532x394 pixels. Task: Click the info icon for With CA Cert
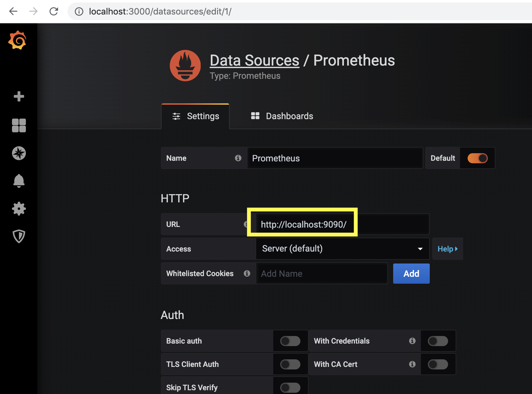[x=412, y=364]
